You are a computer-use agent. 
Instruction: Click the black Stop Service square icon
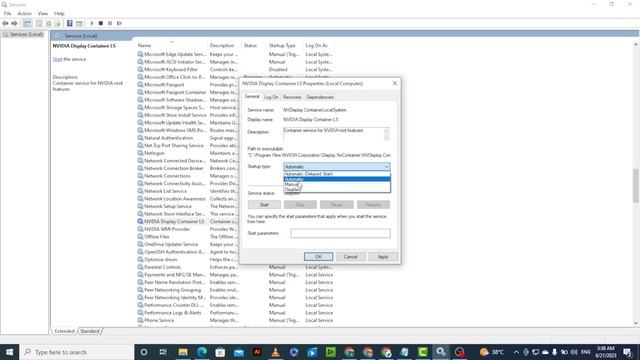[x=101, y=23]
